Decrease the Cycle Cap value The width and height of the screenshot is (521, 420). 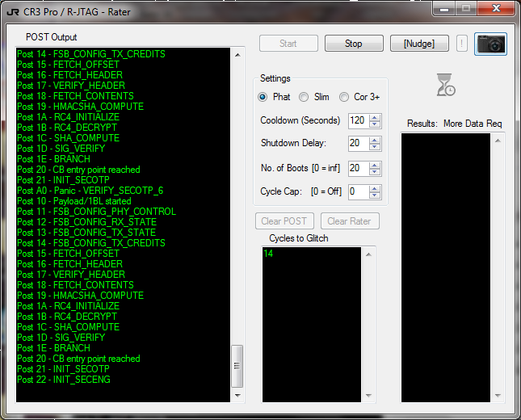375,195
